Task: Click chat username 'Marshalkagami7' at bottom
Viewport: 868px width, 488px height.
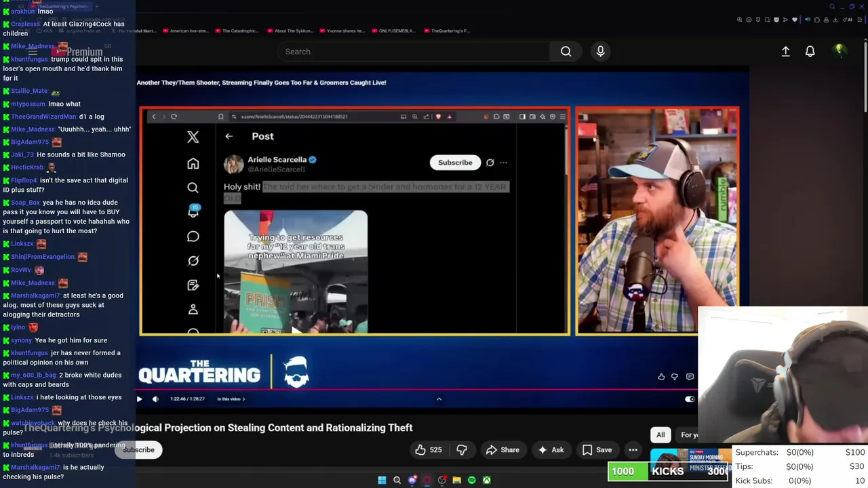Action: click(x=36, y=468)
